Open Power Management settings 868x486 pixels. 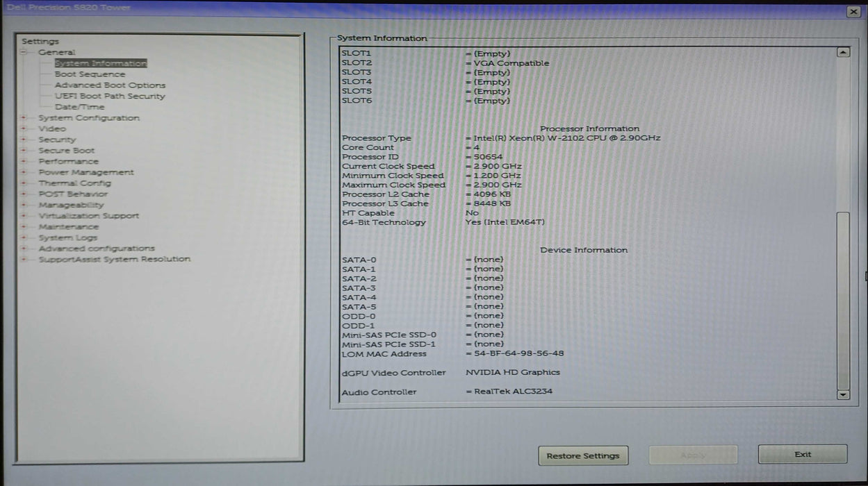coord(85,172)
